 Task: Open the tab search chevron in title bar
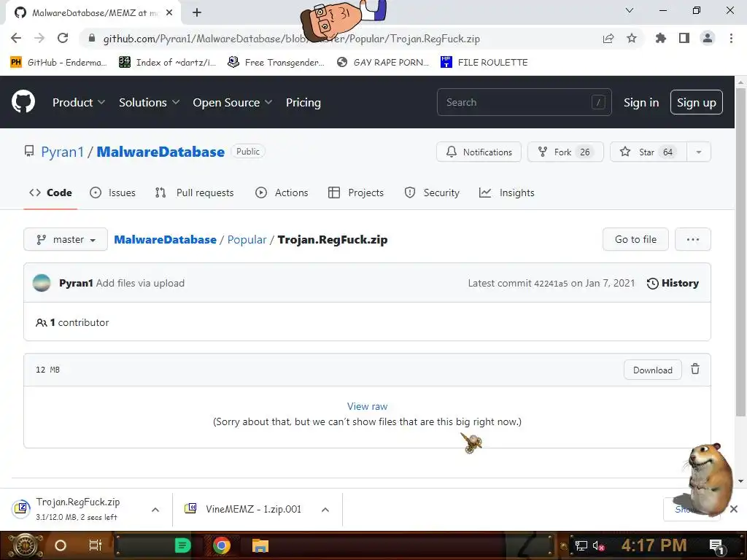coord(630,10)
